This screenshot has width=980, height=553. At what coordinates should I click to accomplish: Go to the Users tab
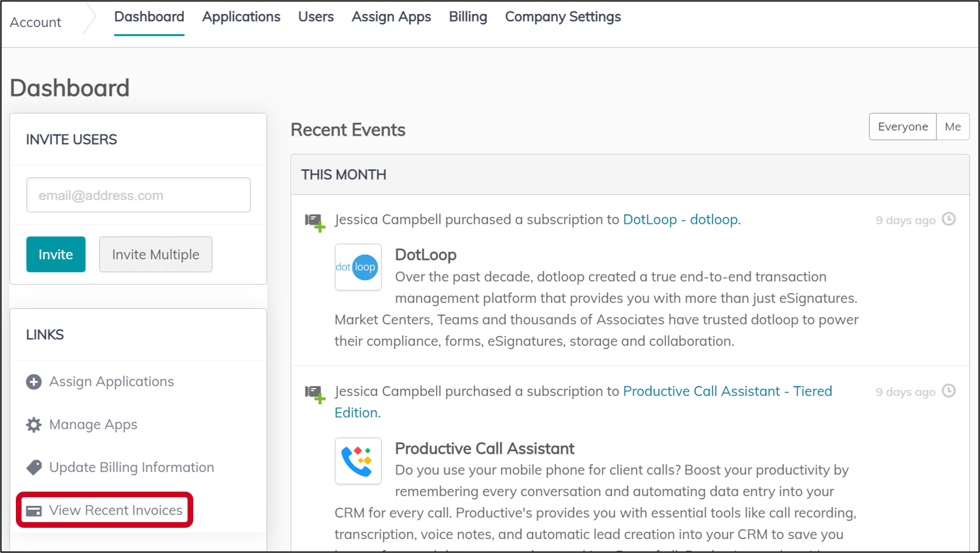tap(316, 17)
